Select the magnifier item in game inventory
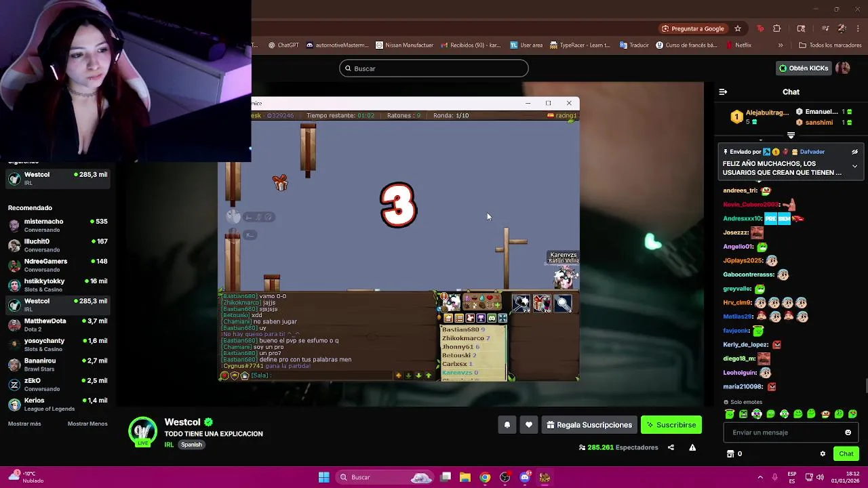The image size is (868, 488). coord(563,303)
